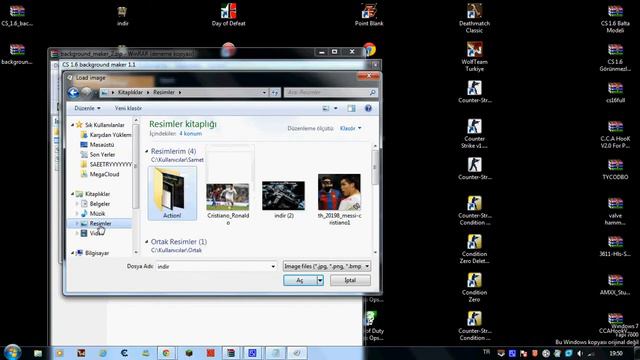Open CS 1.6 Balta Modeli archive
This screenshot has width=640, height=360.
[x=615, y=18]
